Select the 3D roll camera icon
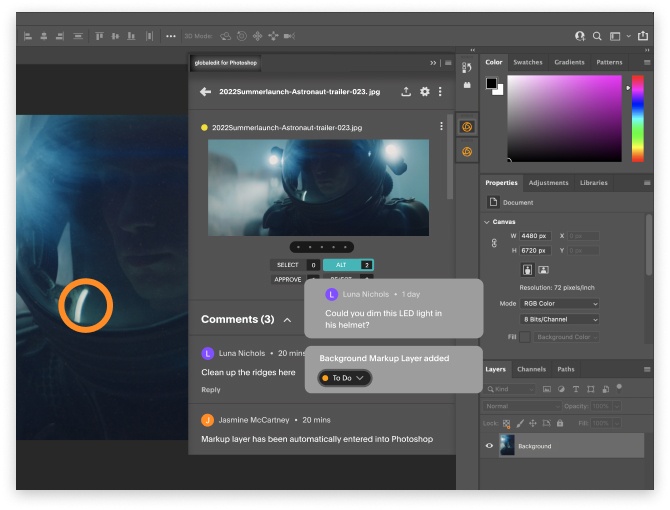The image size is (670, 510). (x=242, y=36)
